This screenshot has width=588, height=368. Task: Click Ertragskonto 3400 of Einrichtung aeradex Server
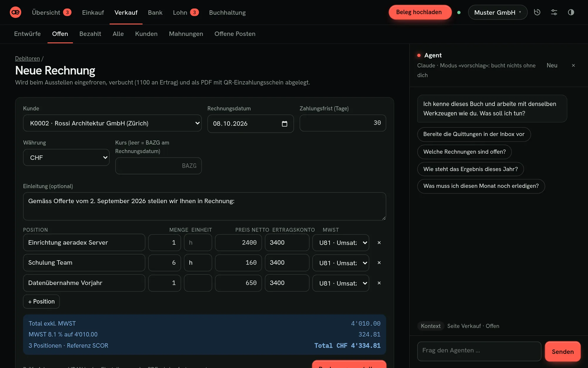pos(287,243)
